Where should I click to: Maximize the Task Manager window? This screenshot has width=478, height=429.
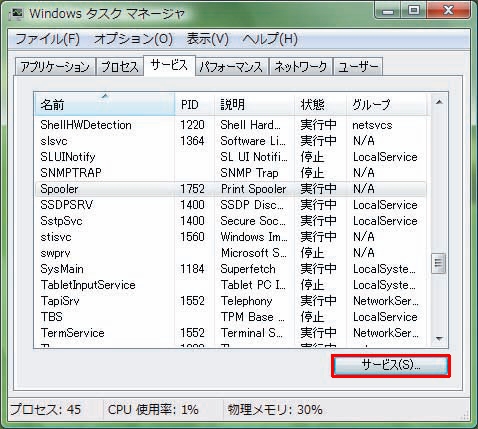[414, 11]
